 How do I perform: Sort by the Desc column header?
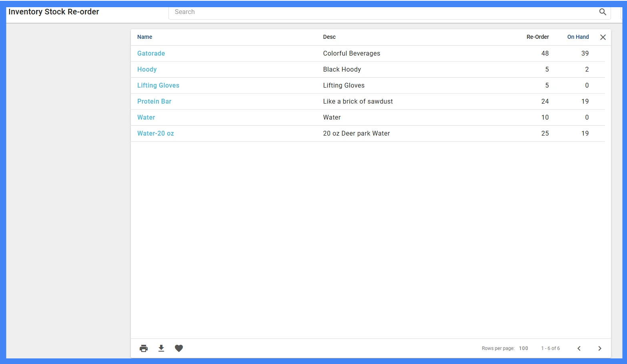(x=329, y=37)
